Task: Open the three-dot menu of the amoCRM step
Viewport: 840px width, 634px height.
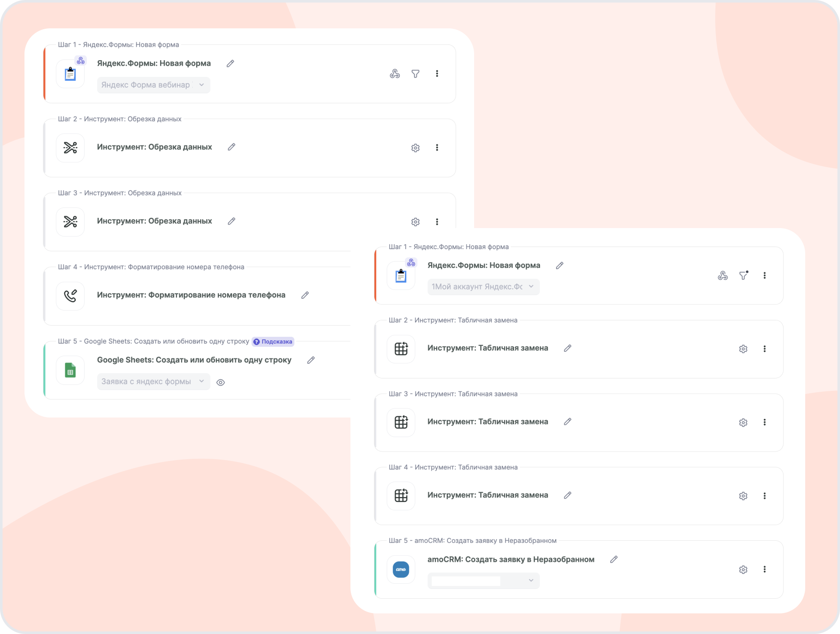Action: coord(764,570)
